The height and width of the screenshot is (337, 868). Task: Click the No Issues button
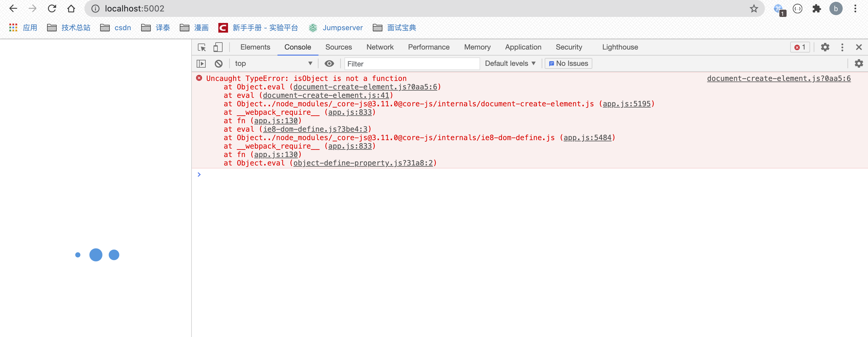(x=568, y=63)
